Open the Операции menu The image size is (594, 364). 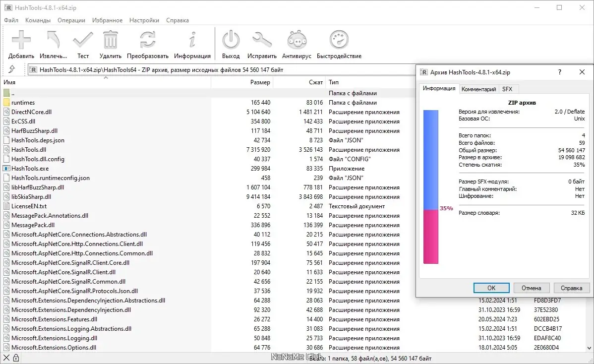[71, 20]
